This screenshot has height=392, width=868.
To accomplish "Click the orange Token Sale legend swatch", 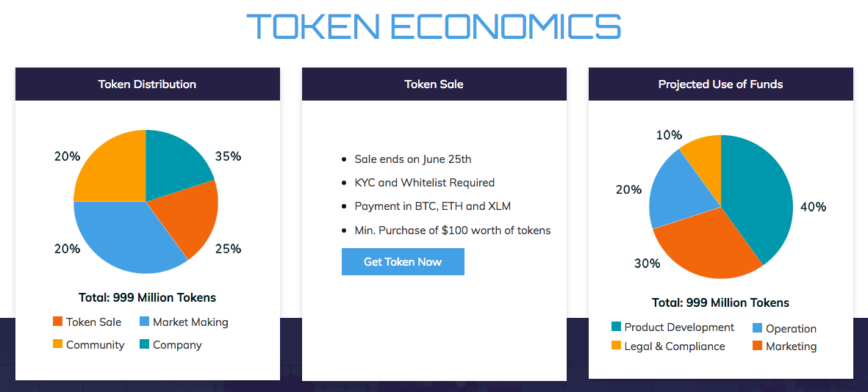I will coord(57,322).
